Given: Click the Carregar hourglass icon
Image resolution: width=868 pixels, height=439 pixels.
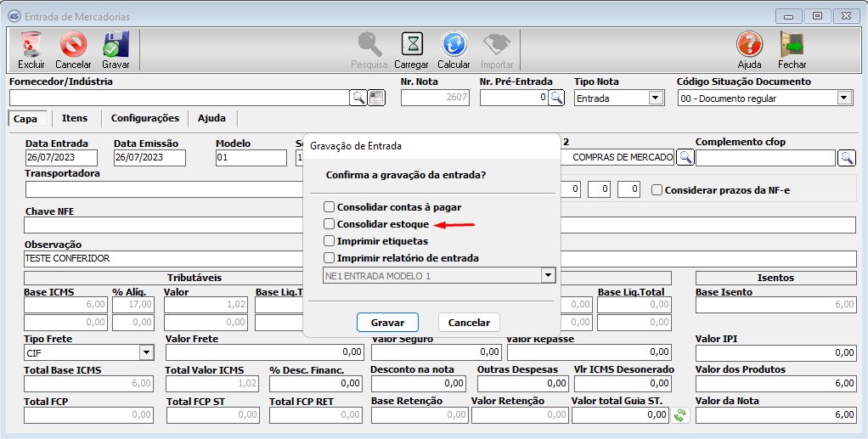Looking at the screenshot, I should pyautogui.click(x=411, y=44).
